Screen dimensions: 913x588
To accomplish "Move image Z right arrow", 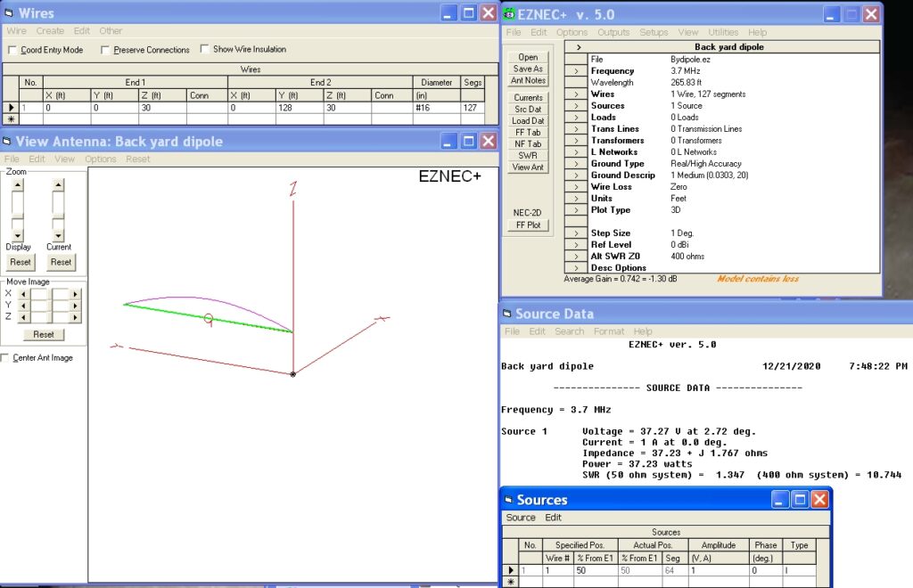I will point(75,317).
